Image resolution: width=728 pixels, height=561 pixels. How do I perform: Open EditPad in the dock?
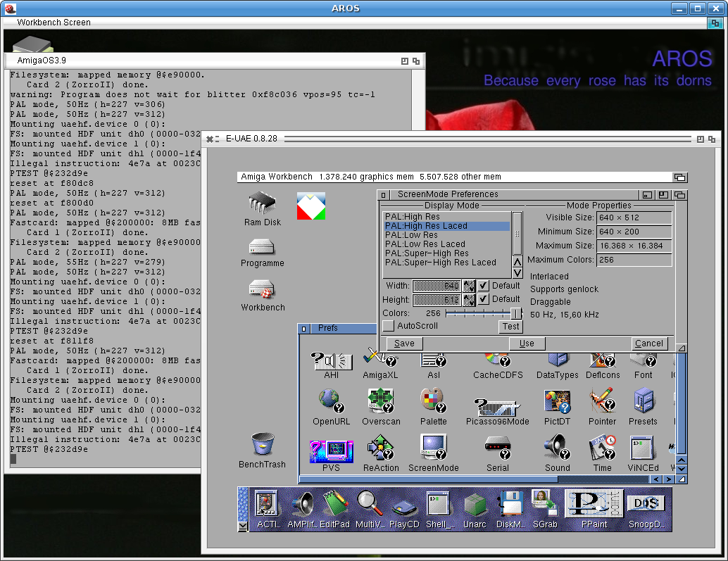point(336,505)
